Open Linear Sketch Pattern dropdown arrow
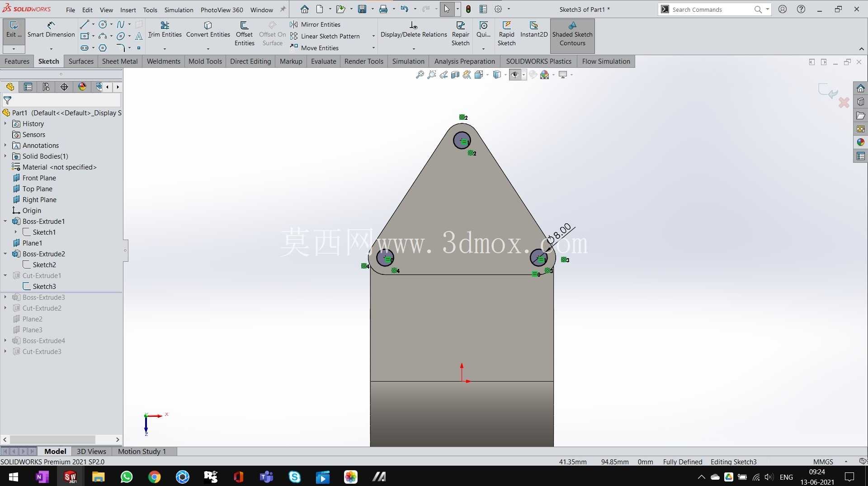868x486 pixels. [x=373, y=36]
